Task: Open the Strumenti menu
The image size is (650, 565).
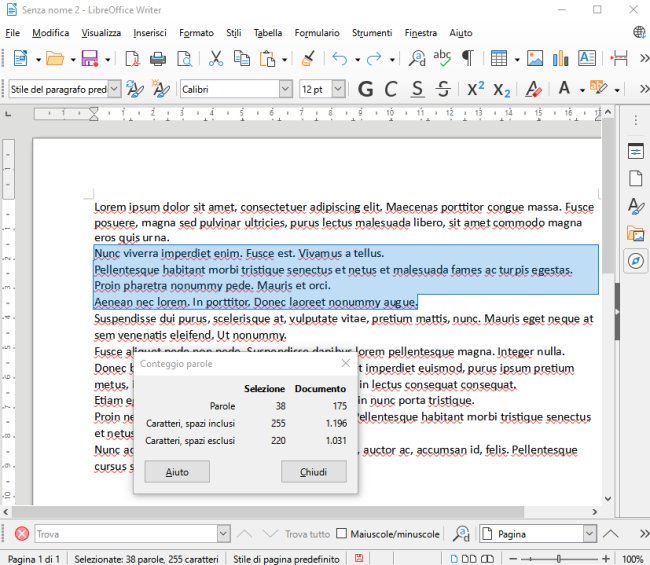Action: pos(373,33)
